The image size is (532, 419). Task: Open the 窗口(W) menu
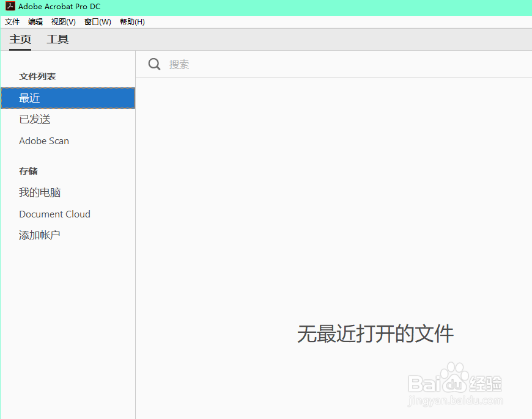point(98,22)
